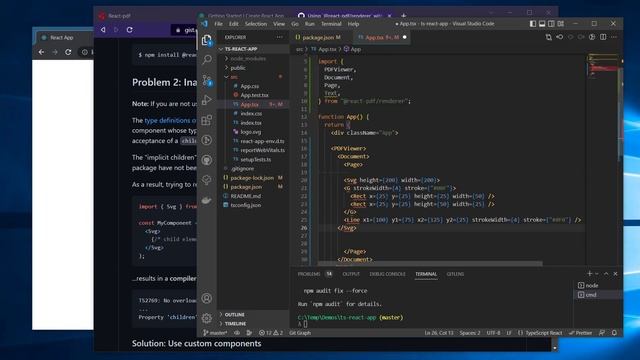Open the Edit menu
The height and width of the screenshot is (360, 640).
(x=233, y=24)
